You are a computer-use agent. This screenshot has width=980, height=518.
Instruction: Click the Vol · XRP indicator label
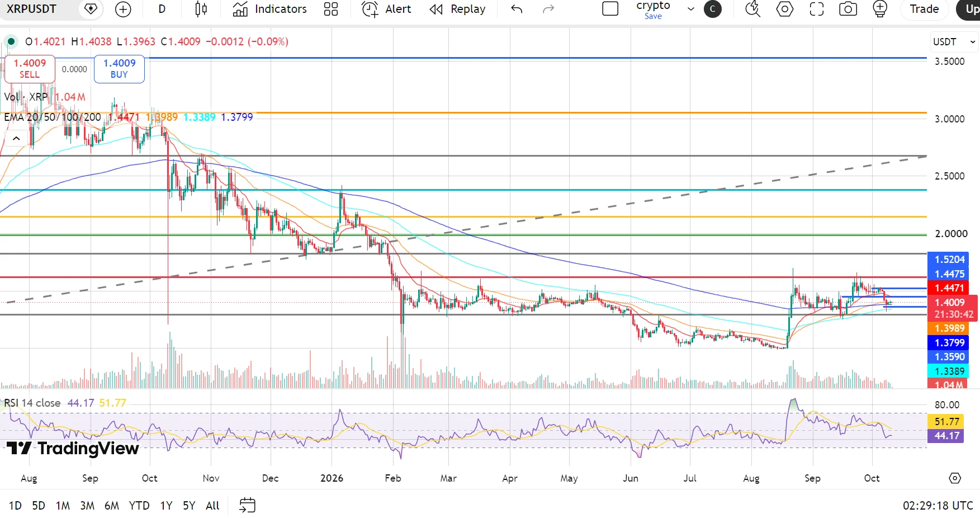[x=26, y=97]
